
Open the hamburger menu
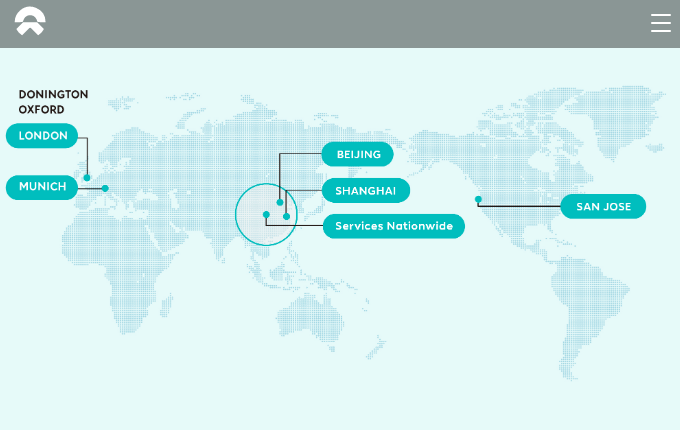coord(660,23)
